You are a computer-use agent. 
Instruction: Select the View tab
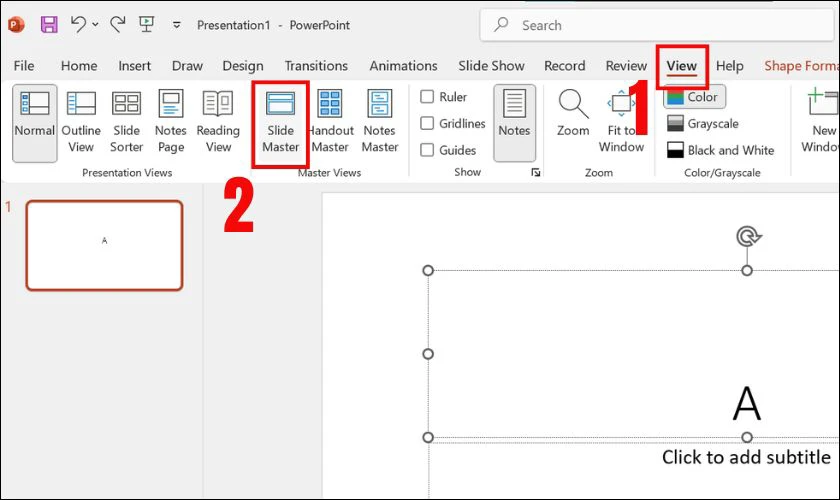click(681, 66)
